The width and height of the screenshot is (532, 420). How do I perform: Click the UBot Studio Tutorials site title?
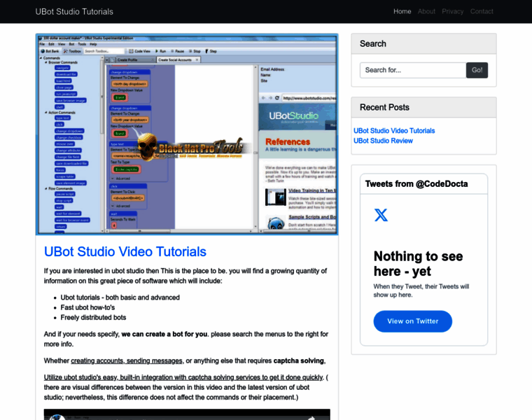click(74, 11)
